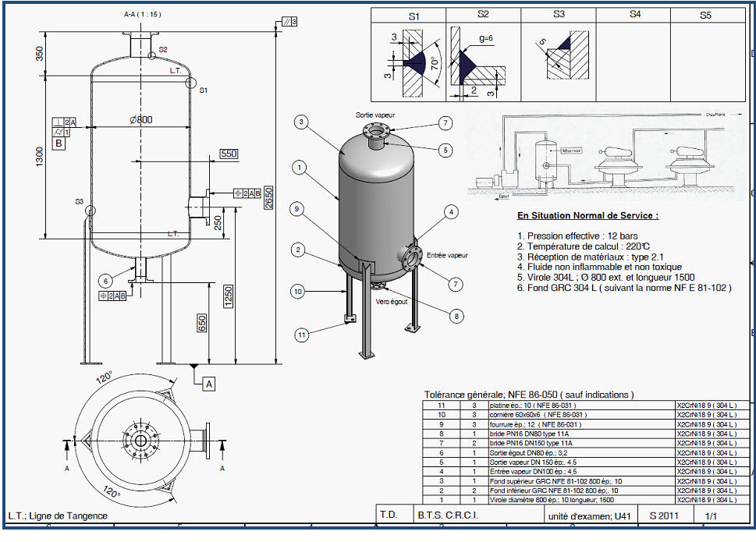Select Tolérance générale; NFE 86-050 note

pyautogui.click(x=529, y=395)
